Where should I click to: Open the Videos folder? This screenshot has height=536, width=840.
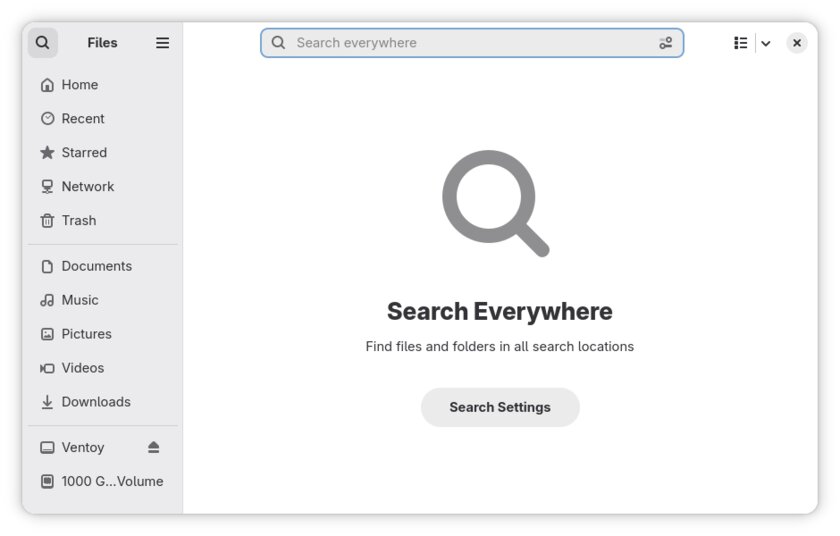[x=82, y=368]
